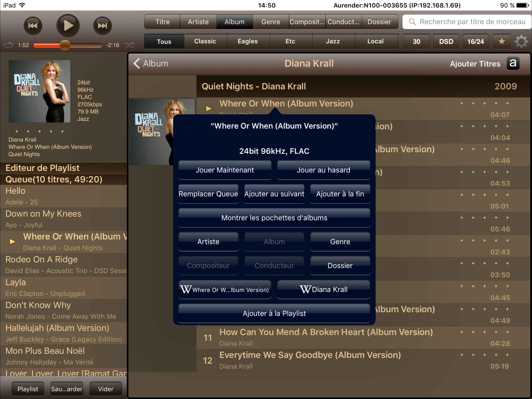Tap the album cover in track list
The height and width of the screenshot is (399, 532).
(151, 132)
